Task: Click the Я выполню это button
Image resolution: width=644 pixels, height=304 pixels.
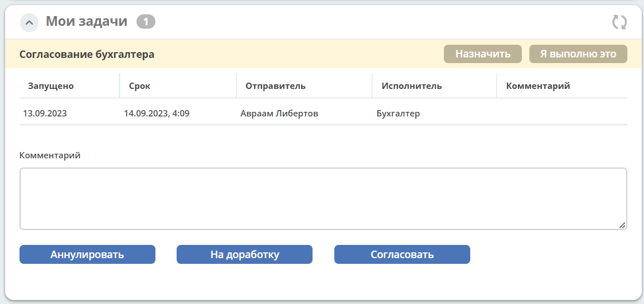Action: 578,54
